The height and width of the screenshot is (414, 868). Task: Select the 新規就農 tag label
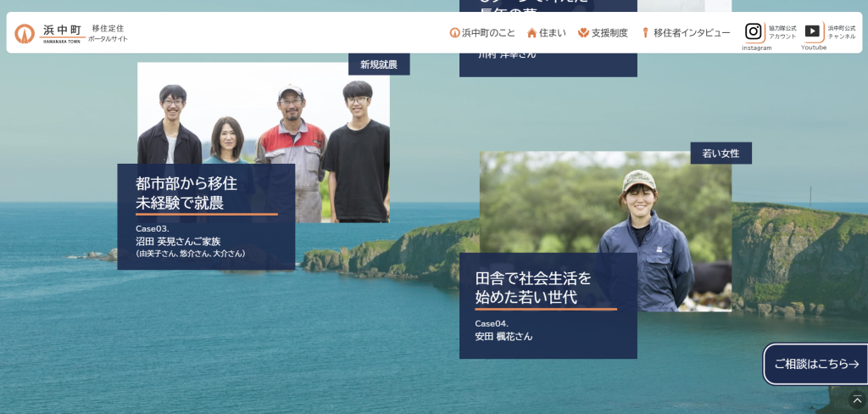[x=379, y=64]
